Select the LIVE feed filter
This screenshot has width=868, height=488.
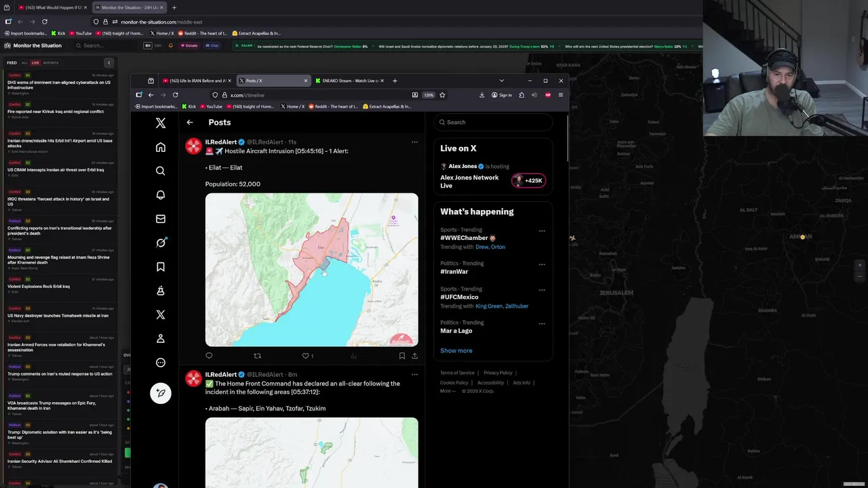(35, 63)
